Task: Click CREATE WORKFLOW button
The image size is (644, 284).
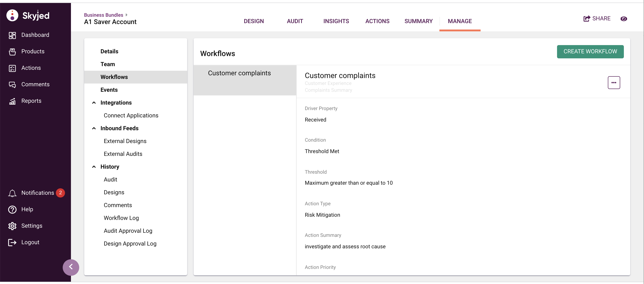Action: 591,52
